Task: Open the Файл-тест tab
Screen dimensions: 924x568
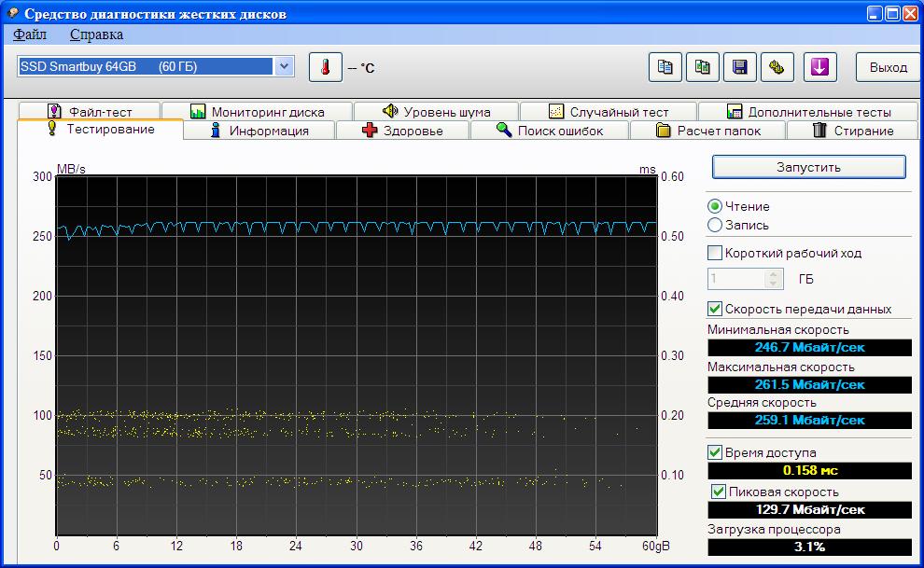Action: pyautogui.click(x=89, y=111)
